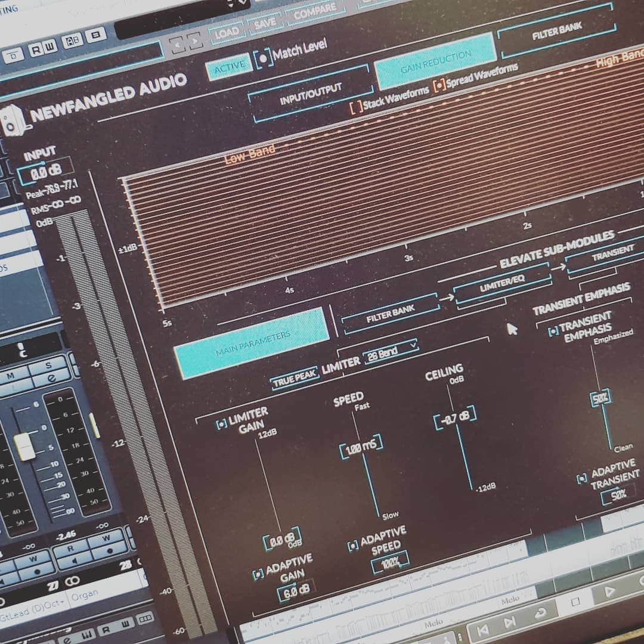Enable Stack Waveforms option
The height and width of the screenshot is (644, 644).
coord(357,106)
